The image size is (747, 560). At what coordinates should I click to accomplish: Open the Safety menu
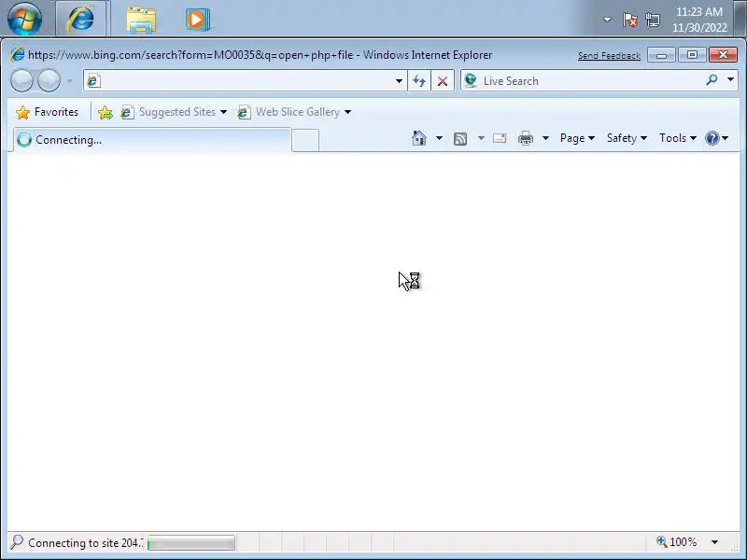pyautogui.click(x=627, y=138)
